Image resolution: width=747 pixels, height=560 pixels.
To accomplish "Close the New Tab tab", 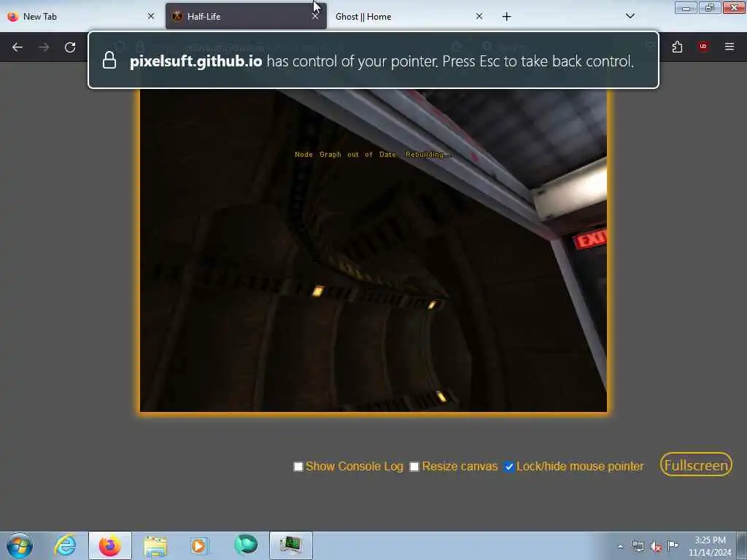I will click(151, 16).
